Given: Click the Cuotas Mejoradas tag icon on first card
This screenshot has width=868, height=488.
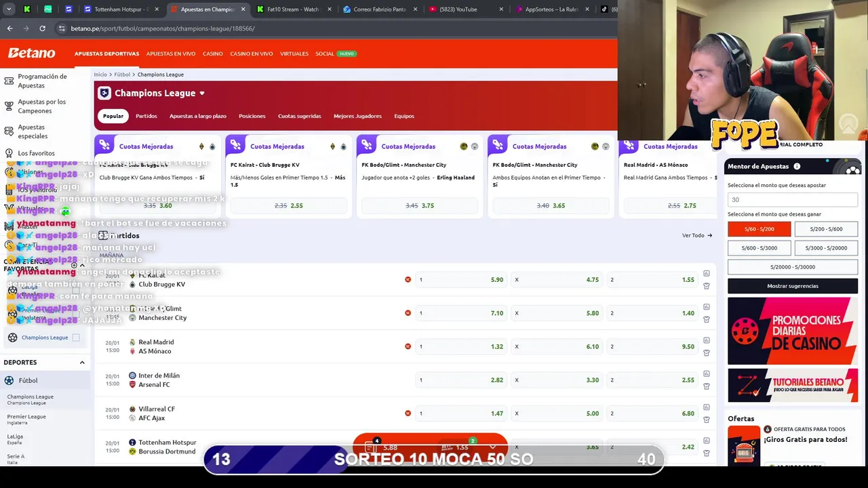Looking at the screenshot, I should pyautogui.click(x=104, y=146).
